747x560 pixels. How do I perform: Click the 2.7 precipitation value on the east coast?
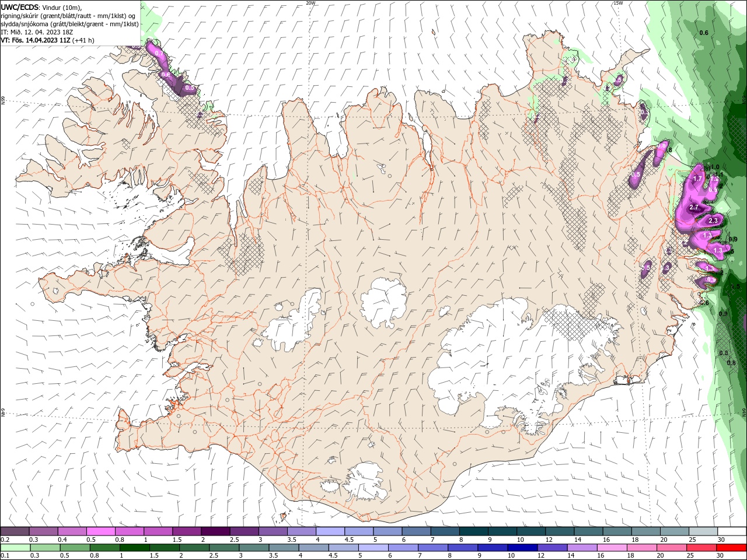coord(694,208)
